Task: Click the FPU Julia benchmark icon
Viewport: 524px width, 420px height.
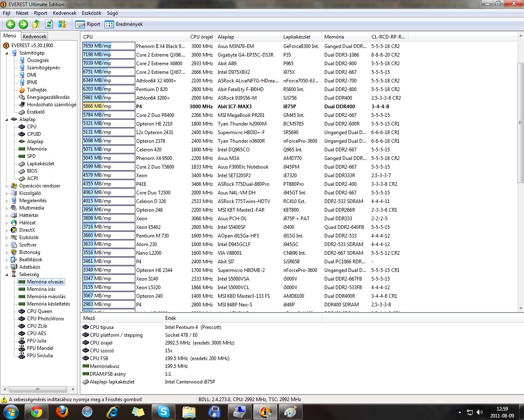Action: coord(22,341)
